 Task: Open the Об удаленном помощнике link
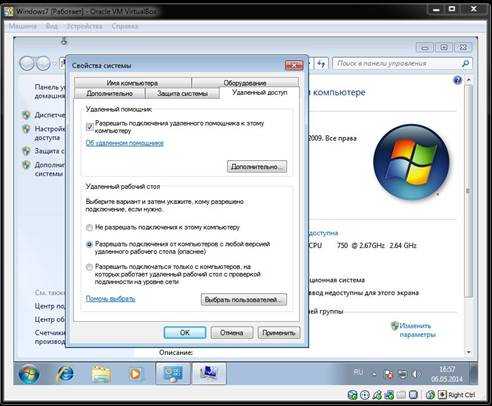click(125, 143)
